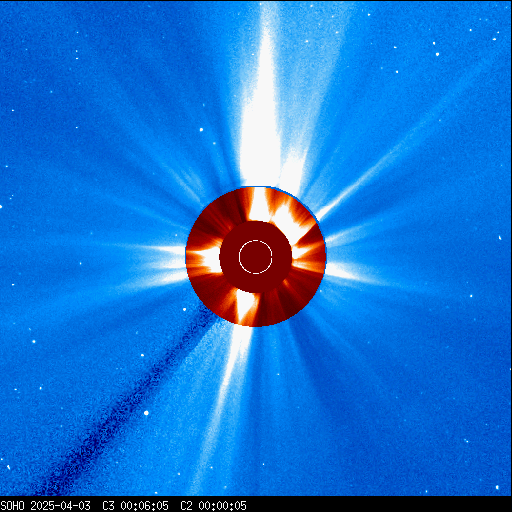Screen dimensions: 512x512
Task: Click the white solar disk circle
Action: [256, 257]
